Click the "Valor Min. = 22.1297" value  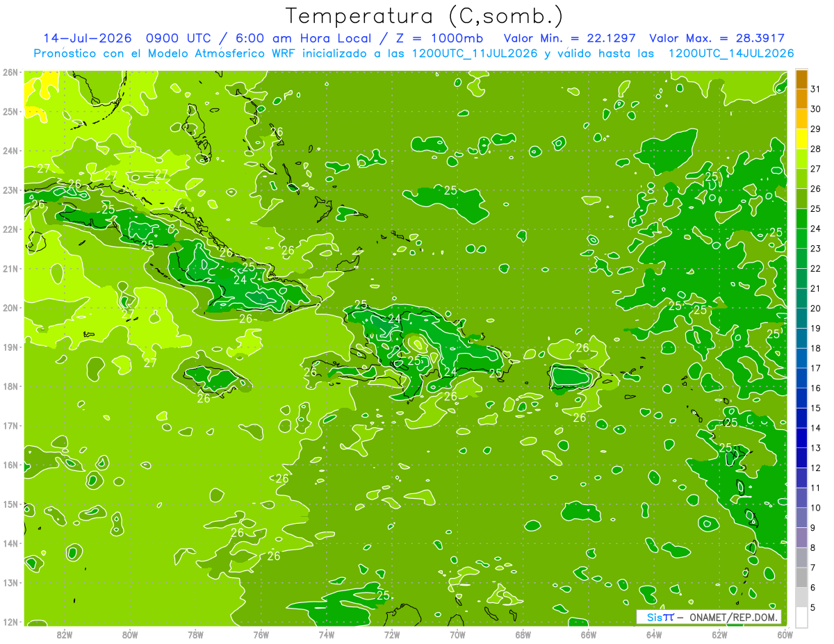pyautogui.click(x=569, y=38)
